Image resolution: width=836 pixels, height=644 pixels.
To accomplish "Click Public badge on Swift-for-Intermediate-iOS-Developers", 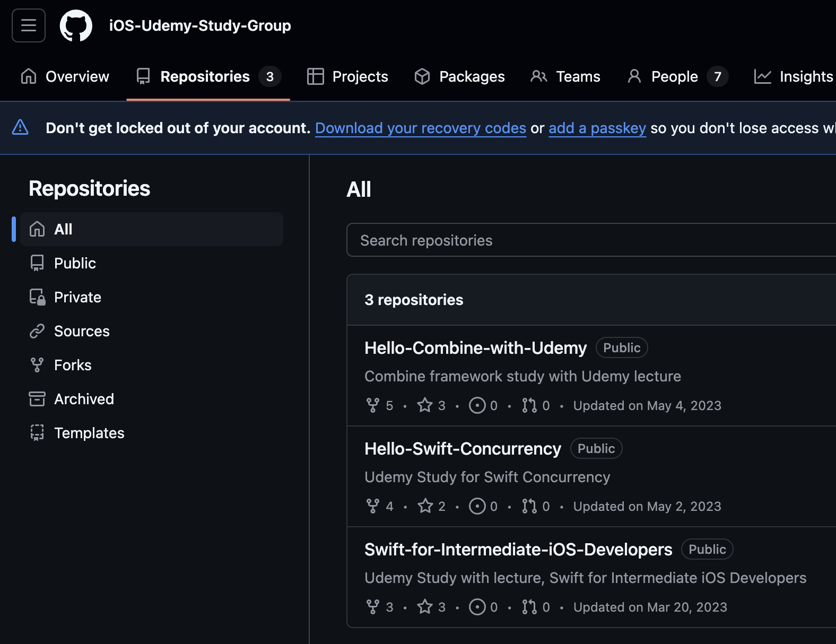I will coord(707,549).
